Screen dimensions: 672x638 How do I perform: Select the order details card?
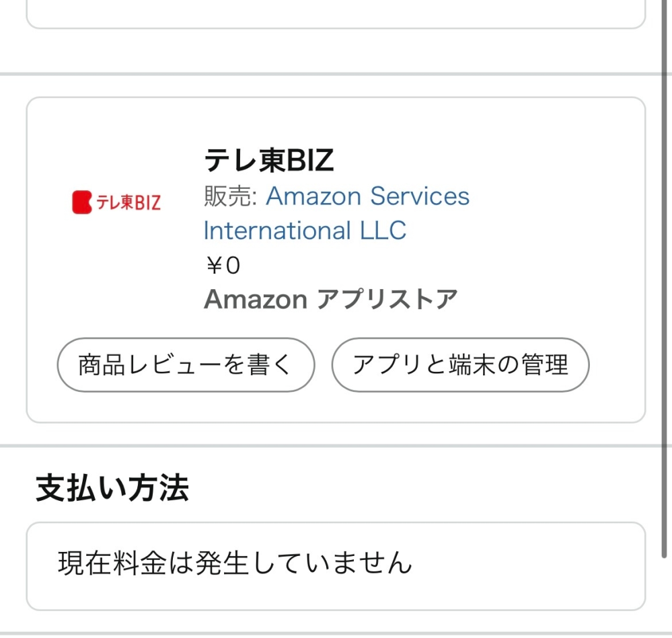click(336, 259)
